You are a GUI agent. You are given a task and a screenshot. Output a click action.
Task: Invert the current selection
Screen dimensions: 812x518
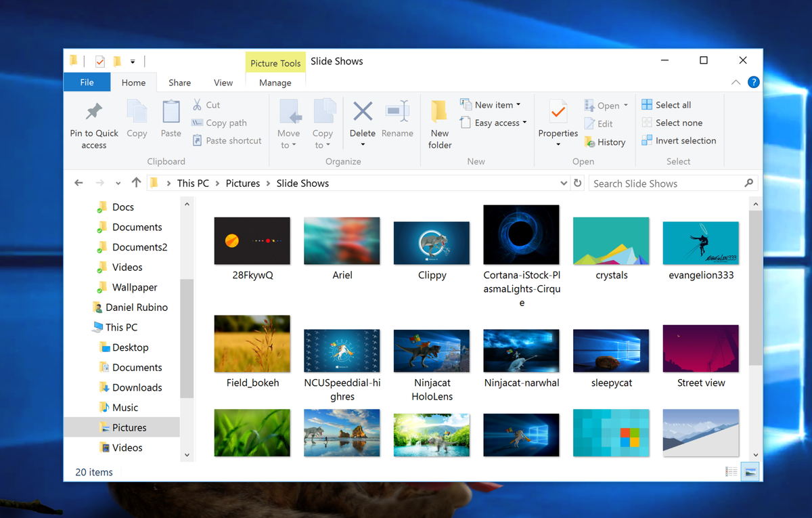(679, 140)
